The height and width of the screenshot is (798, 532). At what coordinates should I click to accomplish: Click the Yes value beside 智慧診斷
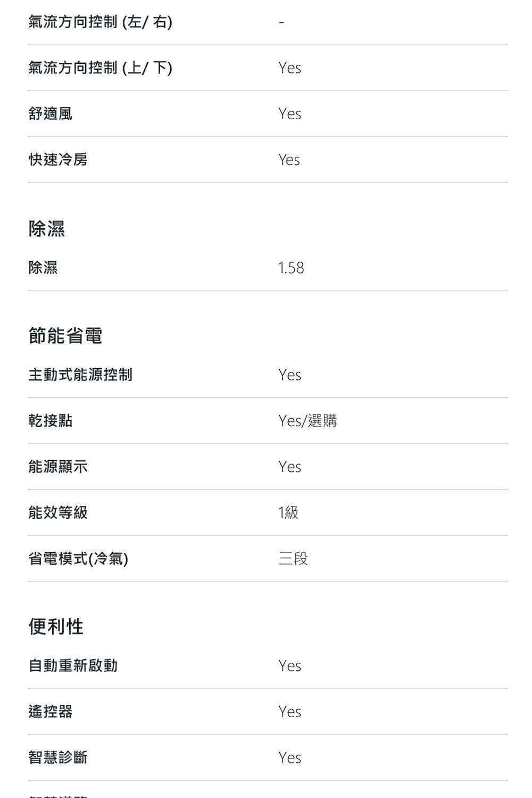tap(290, 758)
